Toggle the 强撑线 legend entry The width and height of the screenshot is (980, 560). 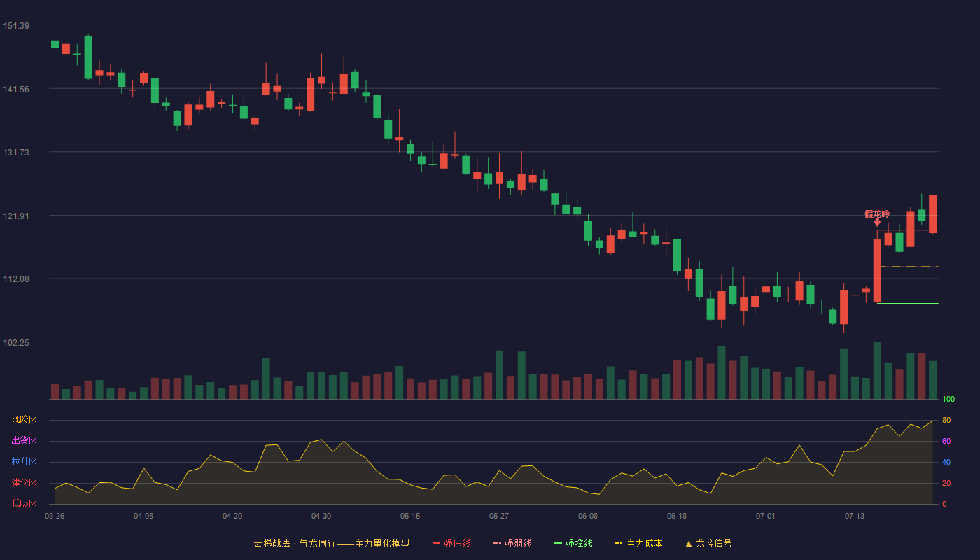coord(573,543)
